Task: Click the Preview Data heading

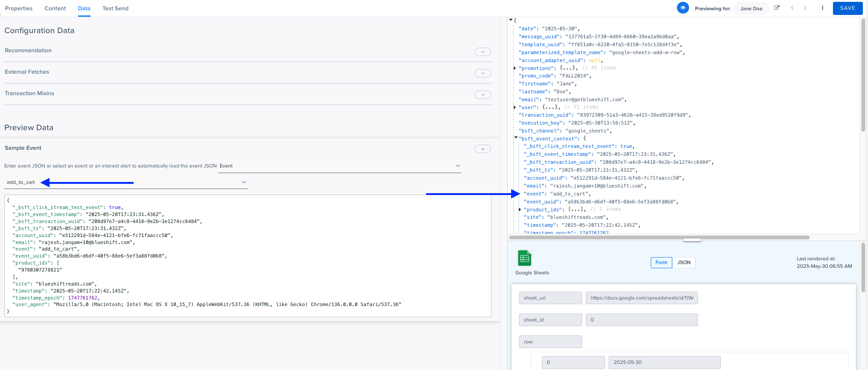Action: pos(29,127)
